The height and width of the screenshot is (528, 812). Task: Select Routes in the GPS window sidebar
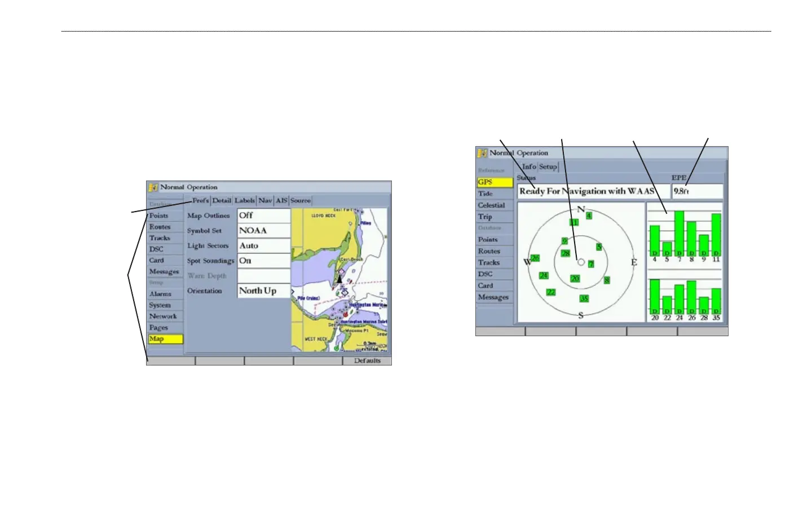[495, 251]
